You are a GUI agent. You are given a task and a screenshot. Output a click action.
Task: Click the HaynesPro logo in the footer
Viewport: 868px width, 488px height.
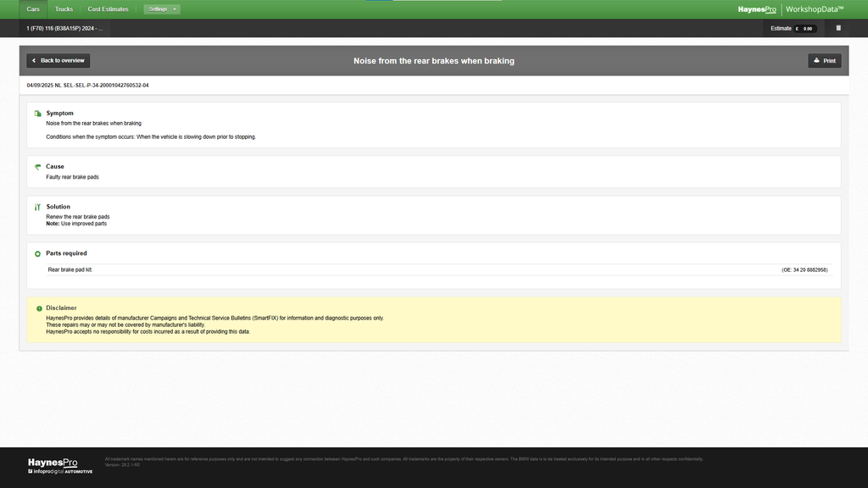(53, 463)
